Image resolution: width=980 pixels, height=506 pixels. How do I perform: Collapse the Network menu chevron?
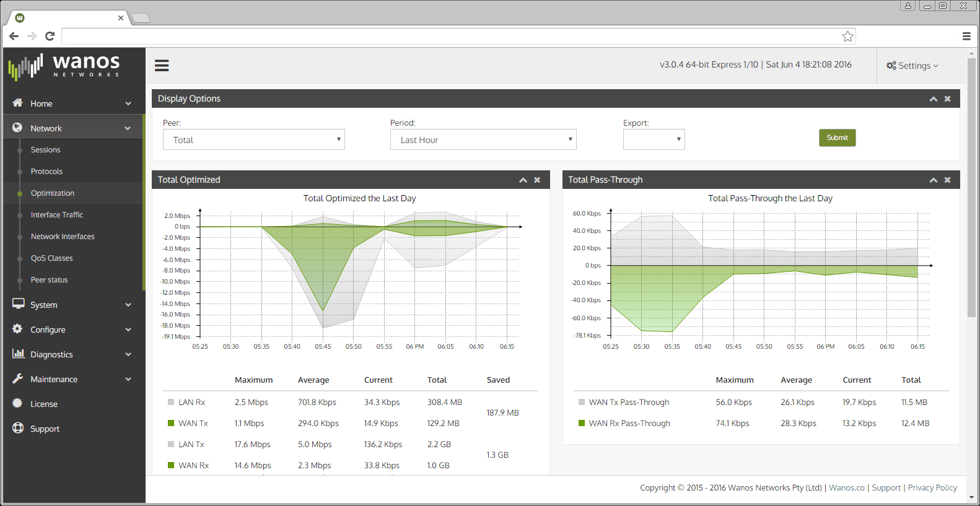point(128,128)
